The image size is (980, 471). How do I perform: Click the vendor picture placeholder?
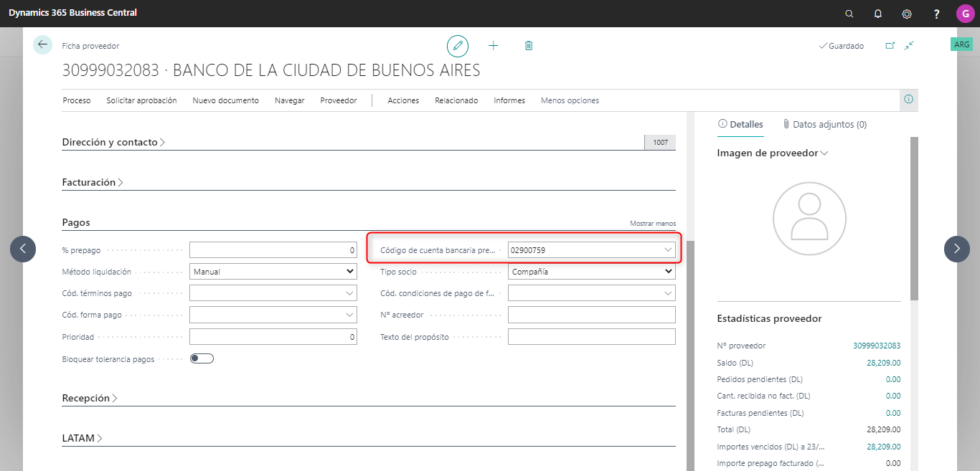pos(809,219)
